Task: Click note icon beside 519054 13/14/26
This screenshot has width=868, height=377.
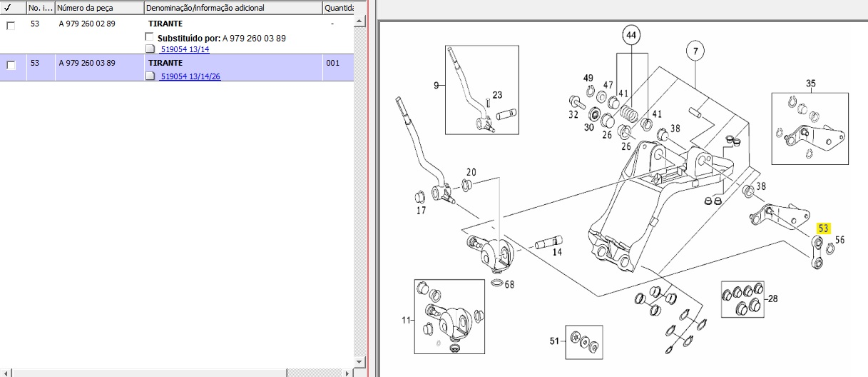Action: (150, 76)
